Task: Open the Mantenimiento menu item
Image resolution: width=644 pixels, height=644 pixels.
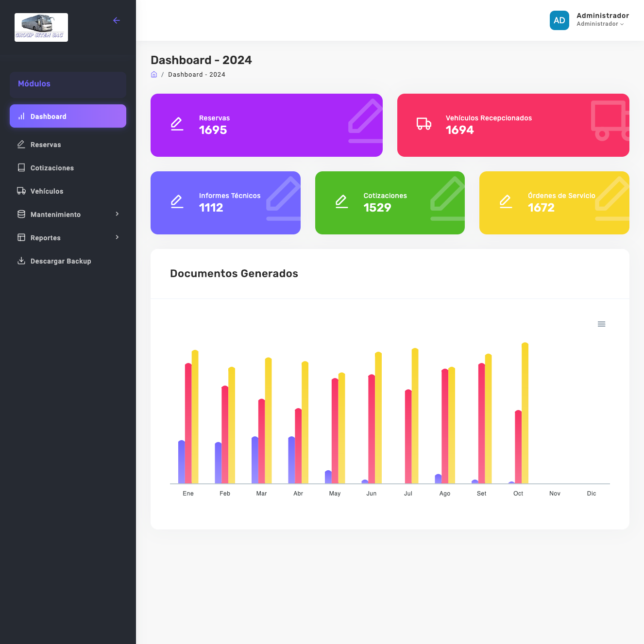Action: [68, 214]
